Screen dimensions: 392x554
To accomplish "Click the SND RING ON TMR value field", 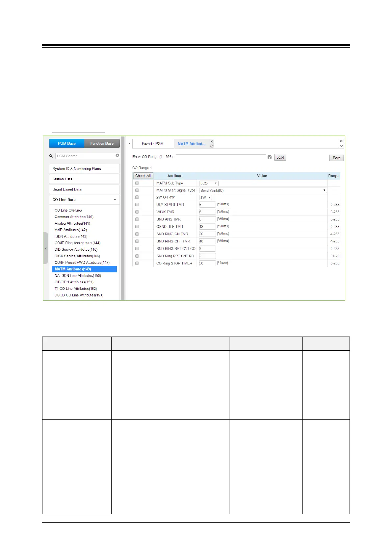I will click(x=207, y=234).
